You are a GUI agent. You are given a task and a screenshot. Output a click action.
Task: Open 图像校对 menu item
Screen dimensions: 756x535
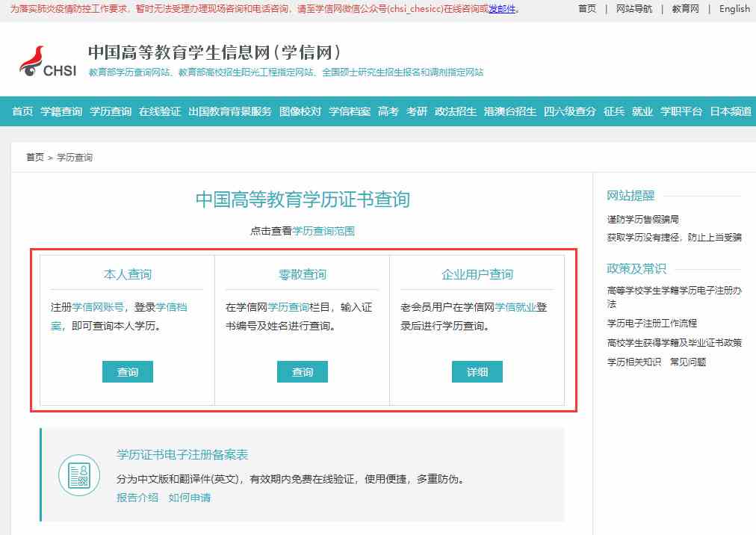pos(300,111)
